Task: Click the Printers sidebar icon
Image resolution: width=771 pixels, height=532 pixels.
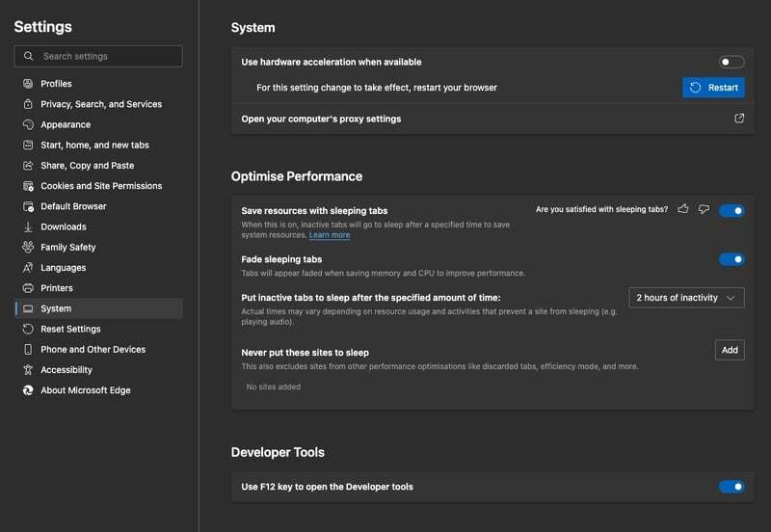Action: (x=28, y=288)
